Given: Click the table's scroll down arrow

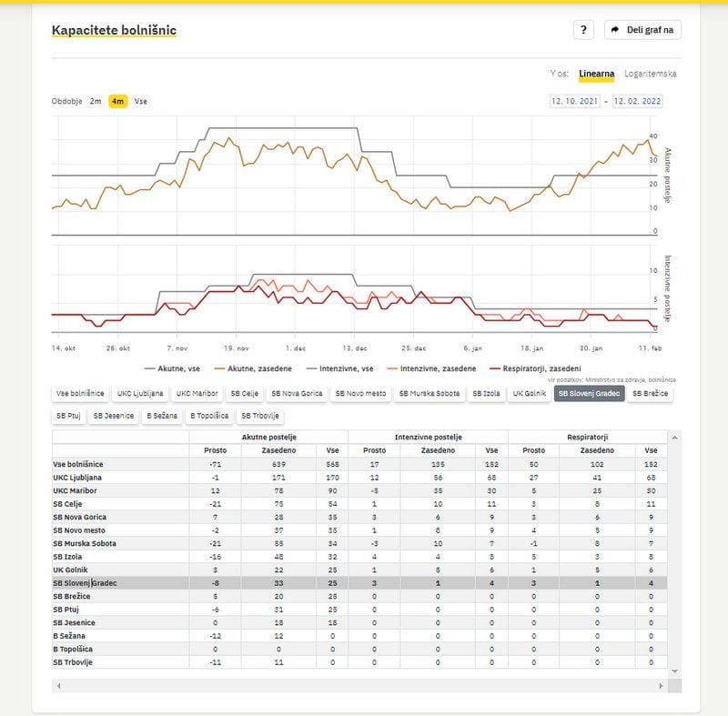Looking at the screenshot, I should click(x=674, y=671).
